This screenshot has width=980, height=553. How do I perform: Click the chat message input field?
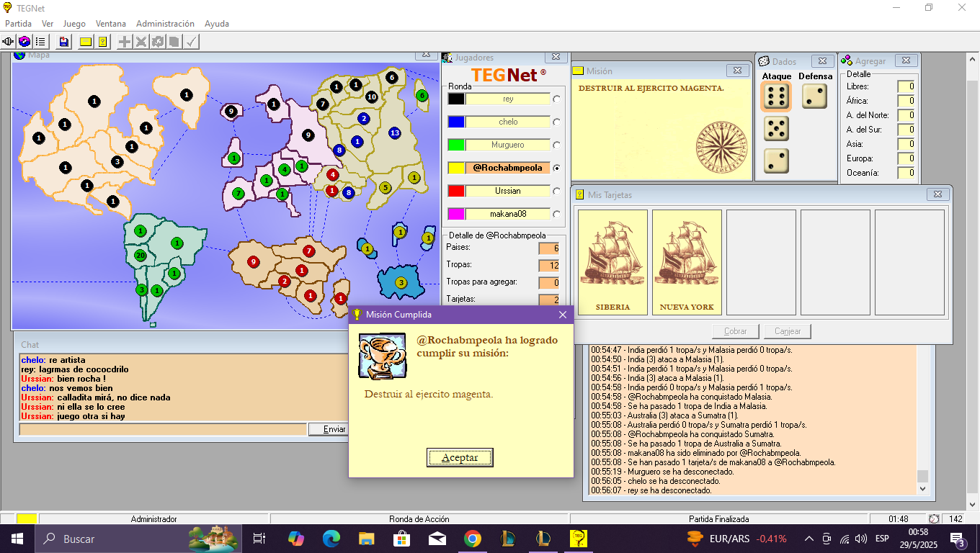coord(163,429)
